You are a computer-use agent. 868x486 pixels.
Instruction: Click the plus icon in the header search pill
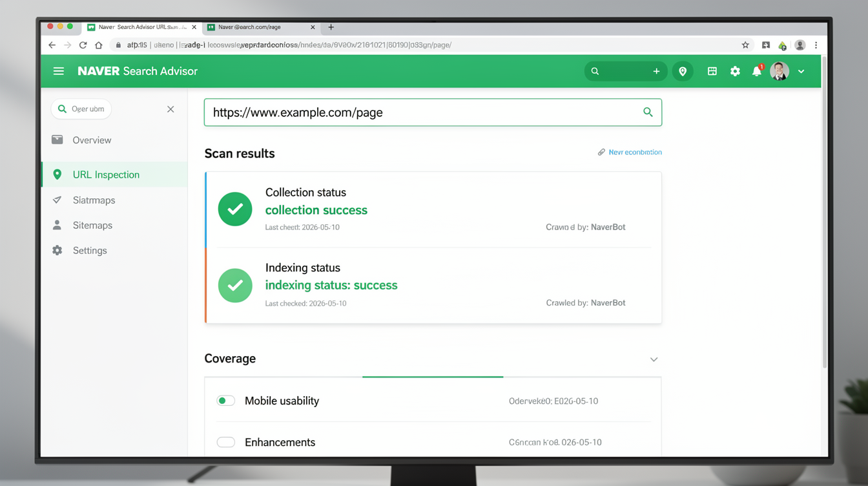(656, 71)
